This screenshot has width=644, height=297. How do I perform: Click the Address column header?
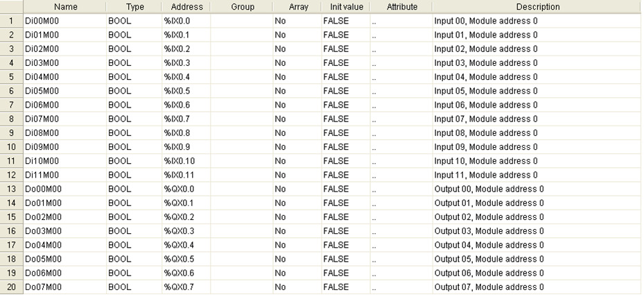186,6
